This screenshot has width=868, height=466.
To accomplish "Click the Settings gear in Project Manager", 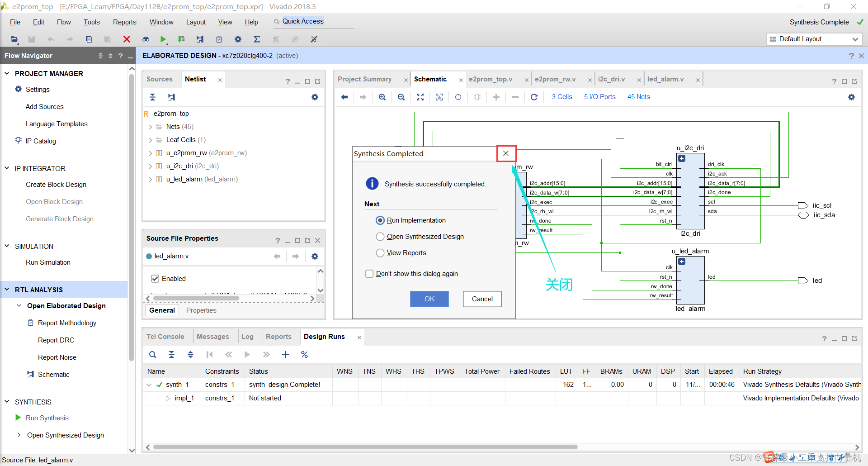I will point(18,89).
